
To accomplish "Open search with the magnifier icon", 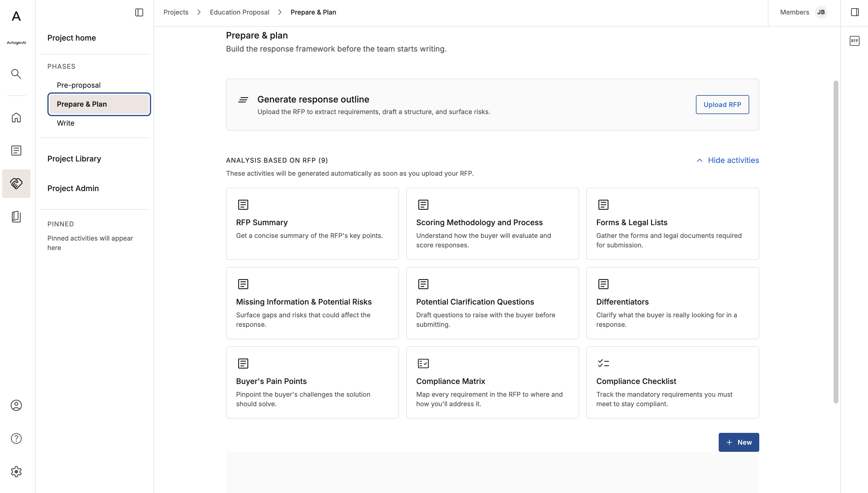I will click(x=16, y=74).
